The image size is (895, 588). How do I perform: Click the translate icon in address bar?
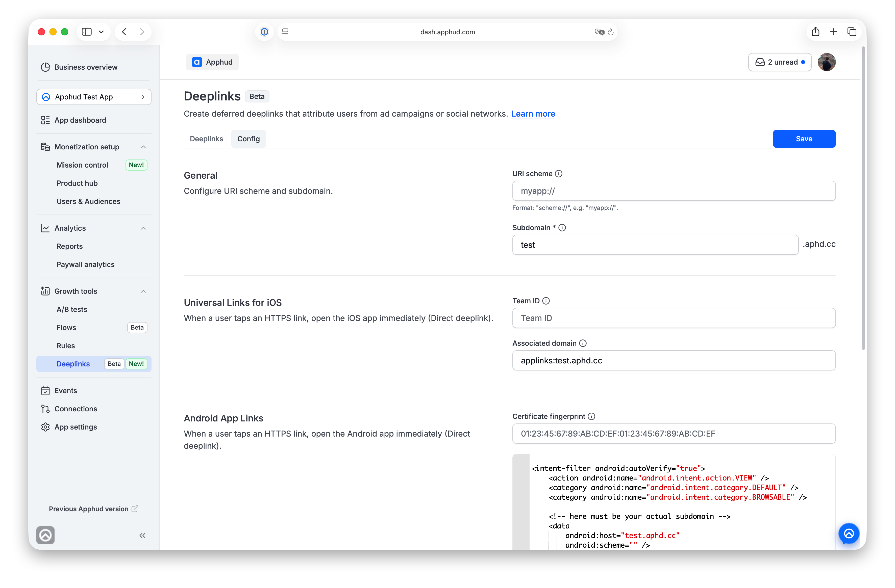[x=600, y=32]
